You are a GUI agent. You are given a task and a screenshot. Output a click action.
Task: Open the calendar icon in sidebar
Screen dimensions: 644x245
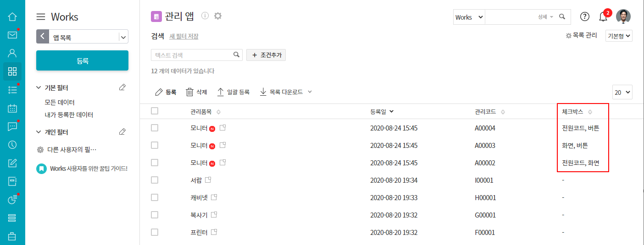12,109
